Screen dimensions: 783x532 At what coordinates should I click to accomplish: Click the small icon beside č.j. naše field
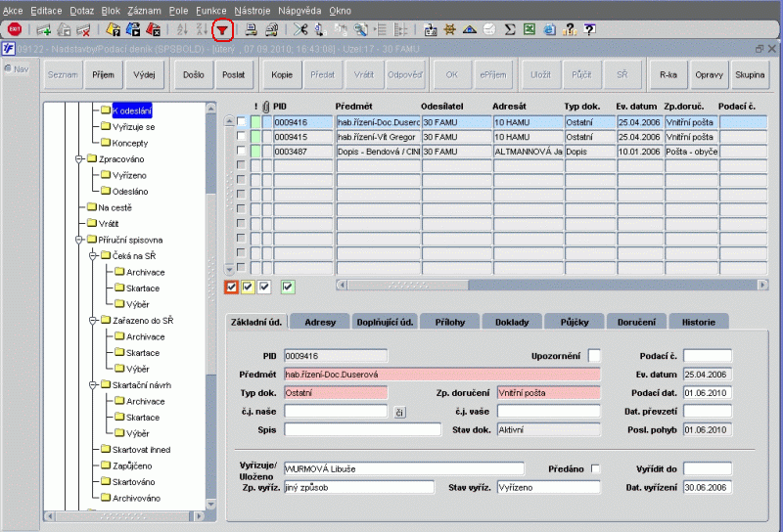click(399, 413)
